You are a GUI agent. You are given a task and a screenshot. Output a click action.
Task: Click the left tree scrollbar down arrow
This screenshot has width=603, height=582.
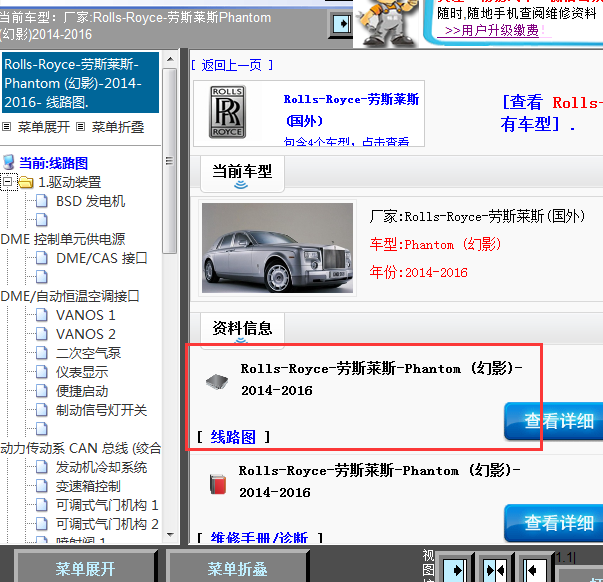[170, 535]
